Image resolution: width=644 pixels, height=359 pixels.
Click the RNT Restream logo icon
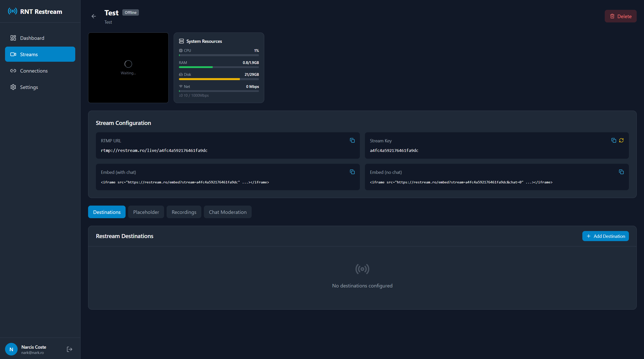[12, 11]
